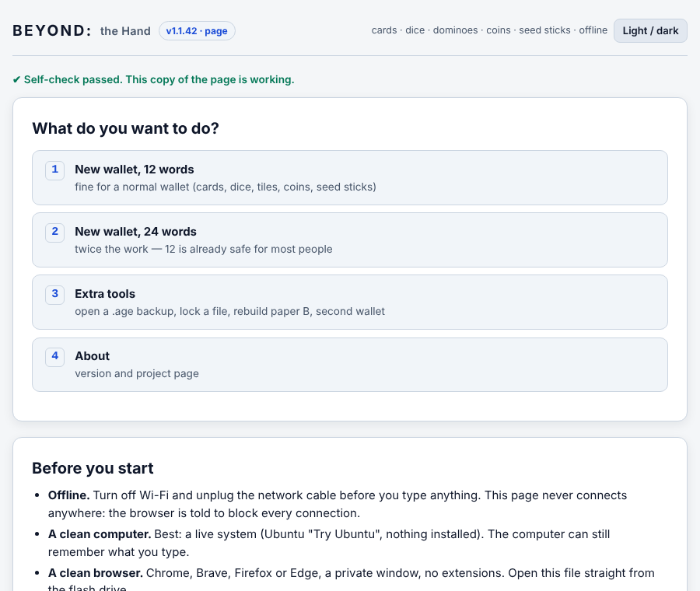Click 'twice the work' description text
The image size is (700, 591).
point(204,249)
